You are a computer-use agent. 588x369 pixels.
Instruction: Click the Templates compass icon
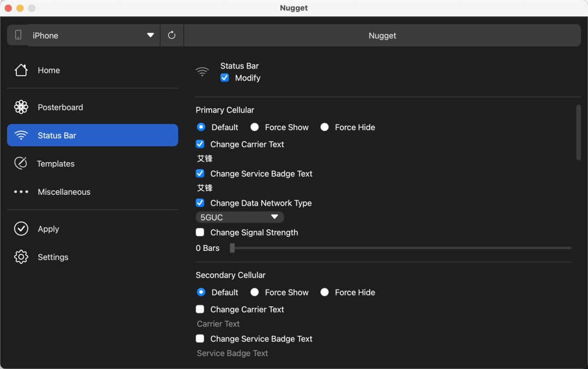(21, 163)
